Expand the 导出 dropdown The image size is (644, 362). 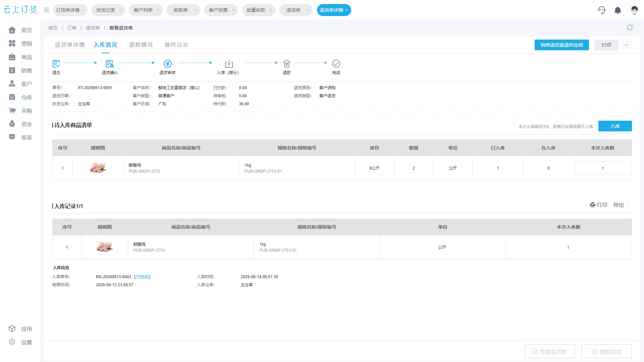621,205
